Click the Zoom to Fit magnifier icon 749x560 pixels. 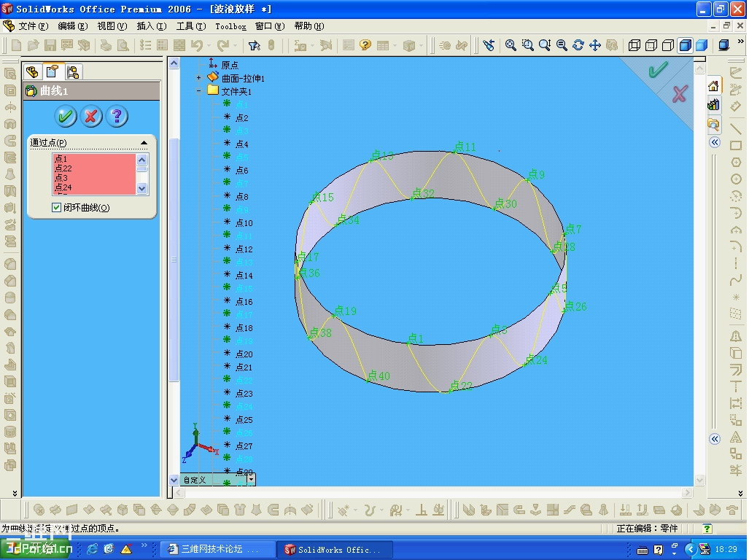click(x=511, y=45)
